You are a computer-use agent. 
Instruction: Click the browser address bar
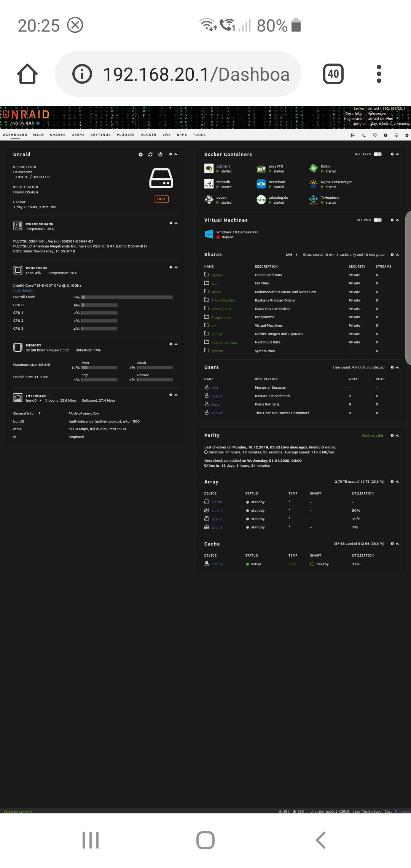[x=178, y=74]
